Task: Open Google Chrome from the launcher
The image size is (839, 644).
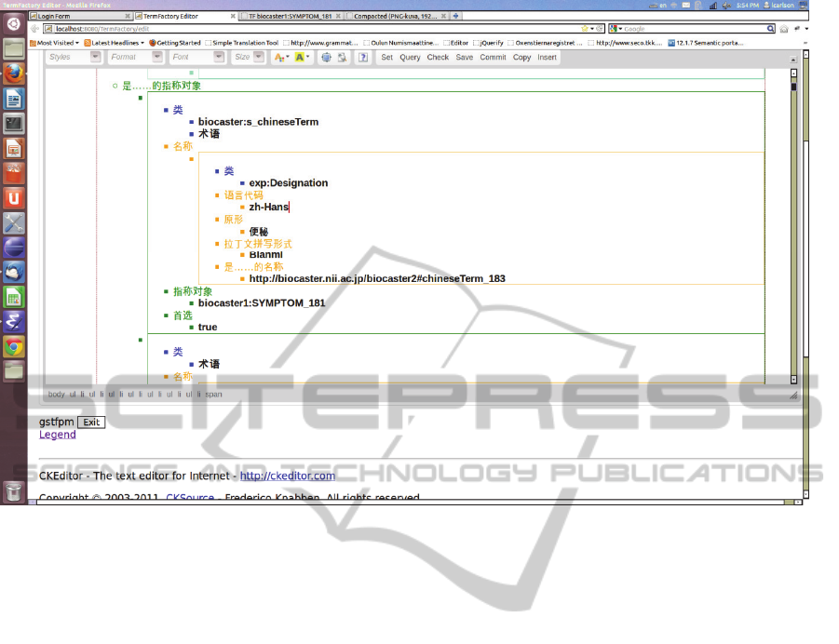Action: (x=14, y=347)
